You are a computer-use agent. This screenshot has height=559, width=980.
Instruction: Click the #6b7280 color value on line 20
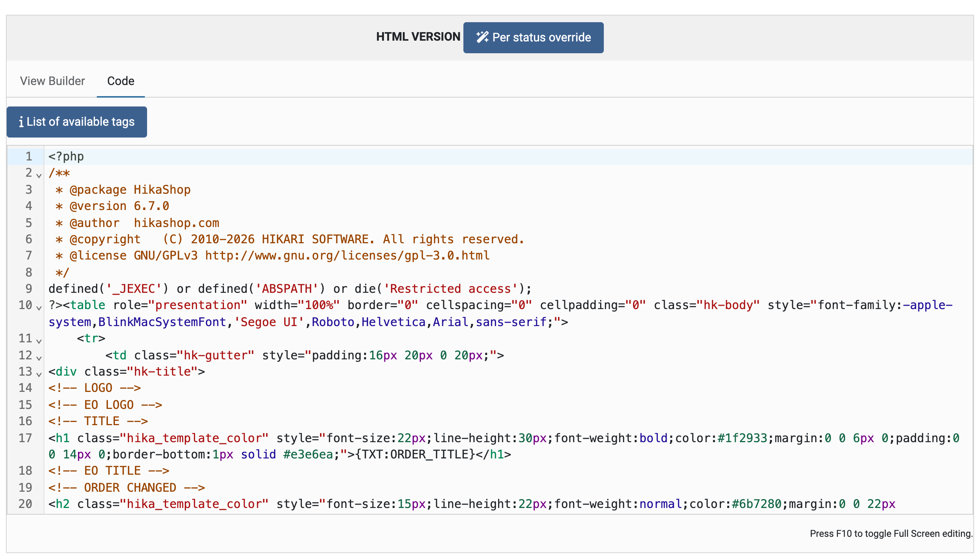click(x=756, y=504)
